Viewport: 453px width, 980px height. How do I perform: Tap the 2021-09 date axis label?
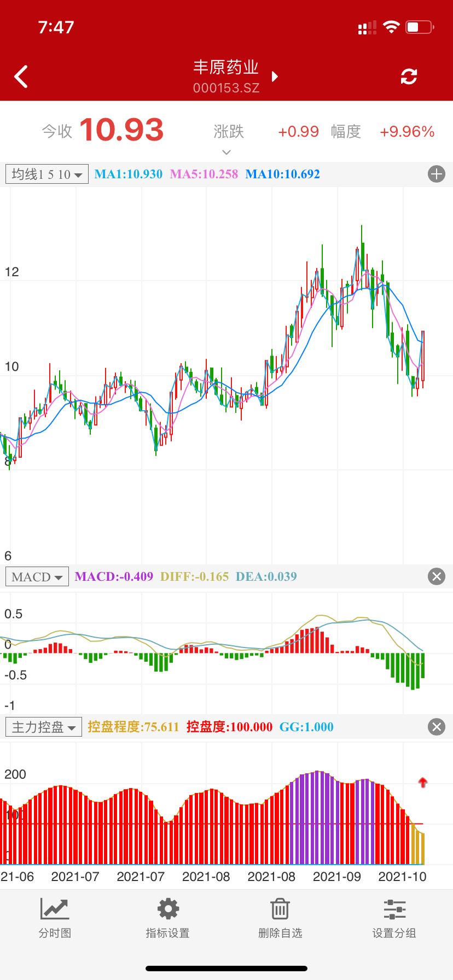tap(337, 877)
